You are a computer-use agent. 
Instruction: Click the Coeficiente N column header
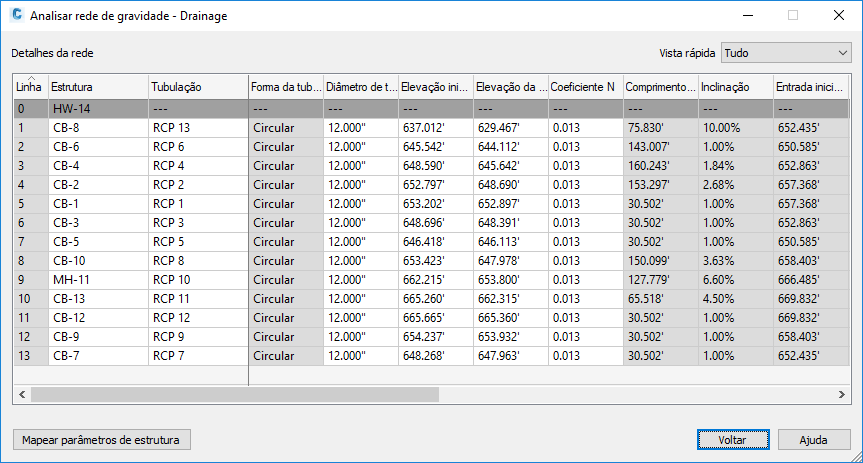585,88
